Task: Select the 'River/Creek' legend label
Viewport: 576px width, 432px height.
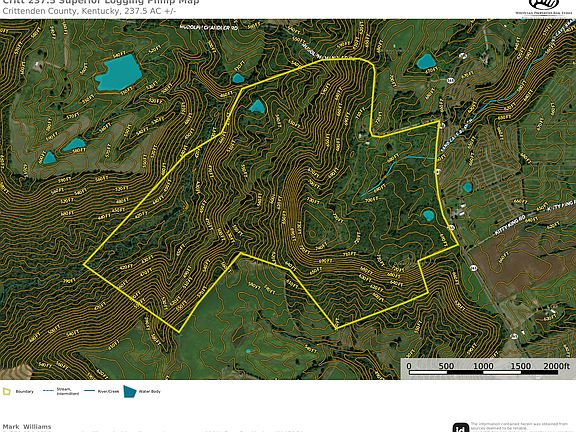Action: (108, 392)
